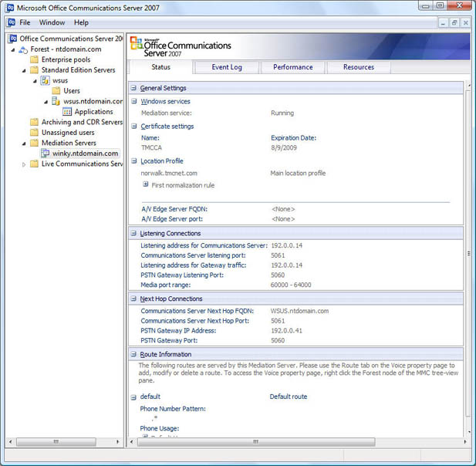This screenshot has height=466, width=476.
Task: Switch to the Event Log tab
Action: tap(227, 67)
